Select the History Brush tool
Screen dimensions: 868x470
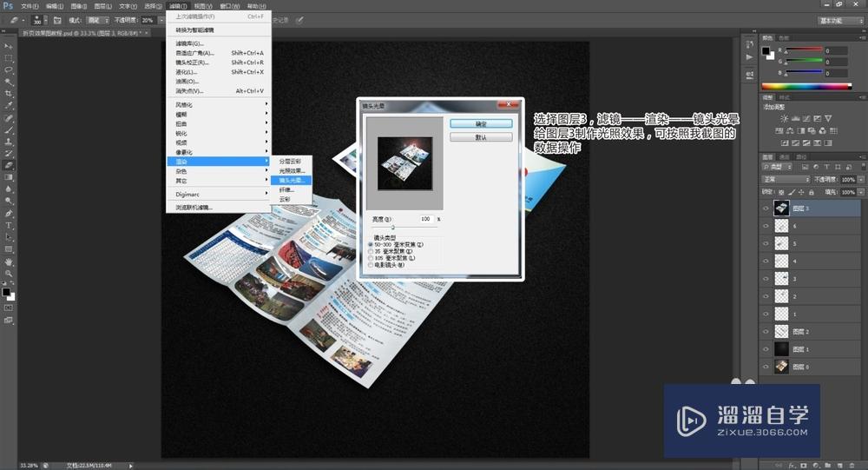tap(9, 154)
